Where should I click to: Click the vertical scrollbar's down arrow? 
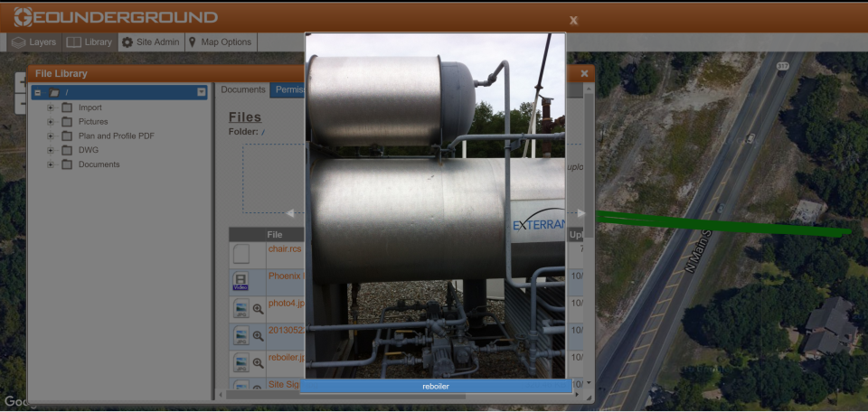tap(589, 383)
